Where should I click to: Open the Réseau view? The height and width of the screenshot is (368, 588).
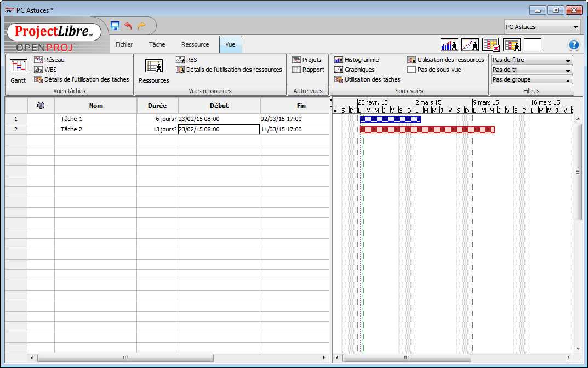pyautogui.click(x=54, y=60)
